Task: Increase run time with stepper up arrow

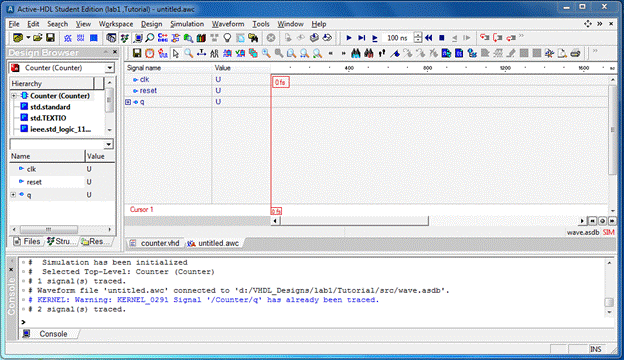Action: 417,35
